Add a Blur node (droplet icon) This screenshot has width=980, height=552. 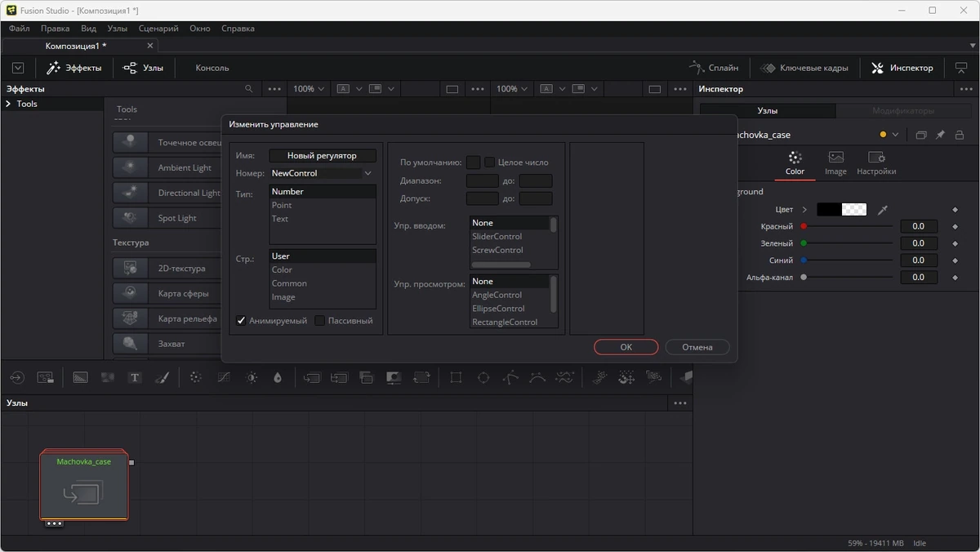[x=278, y=377]
